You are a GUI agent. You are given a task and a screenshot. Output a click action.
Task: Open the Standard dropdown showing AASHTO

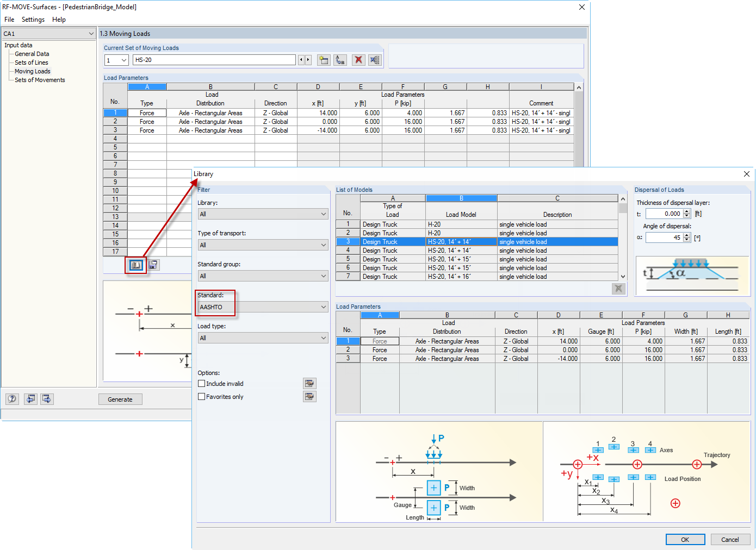324,307
